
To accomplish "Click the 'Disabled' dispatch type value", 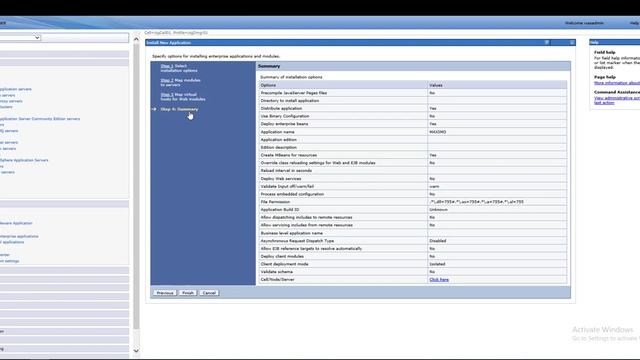I will coord(438,241).
